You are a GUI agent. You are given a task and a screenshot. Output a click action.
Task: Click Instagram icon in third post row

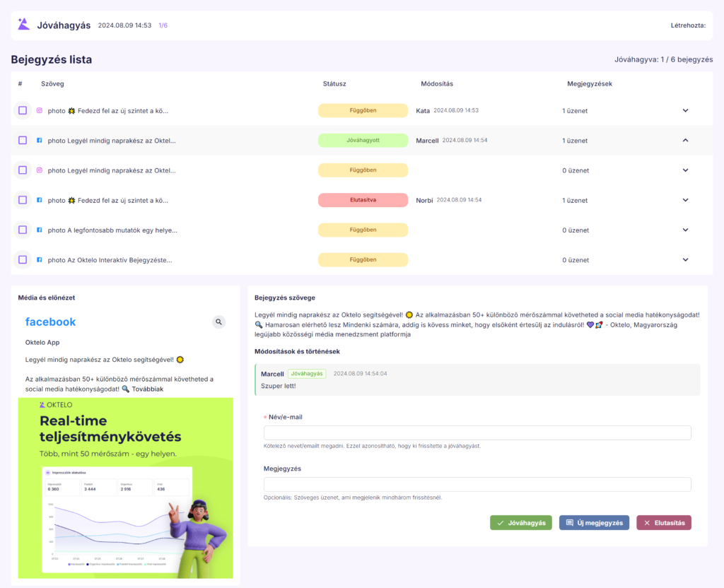[x=40, y=170]
